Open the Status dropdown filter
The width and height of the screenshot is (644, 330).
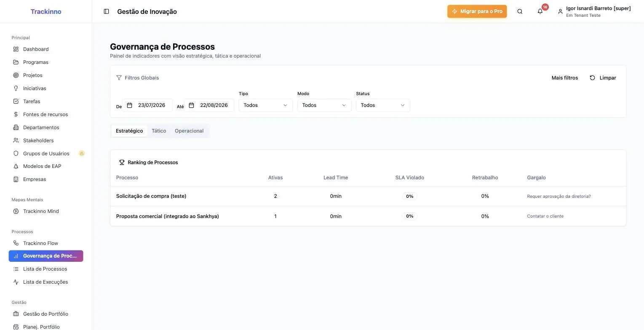[383, 105]
